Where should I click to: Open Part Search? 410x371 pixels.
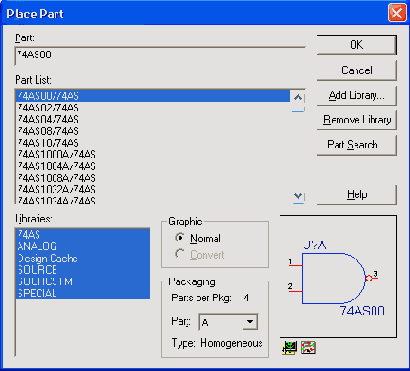coord(356,145)
